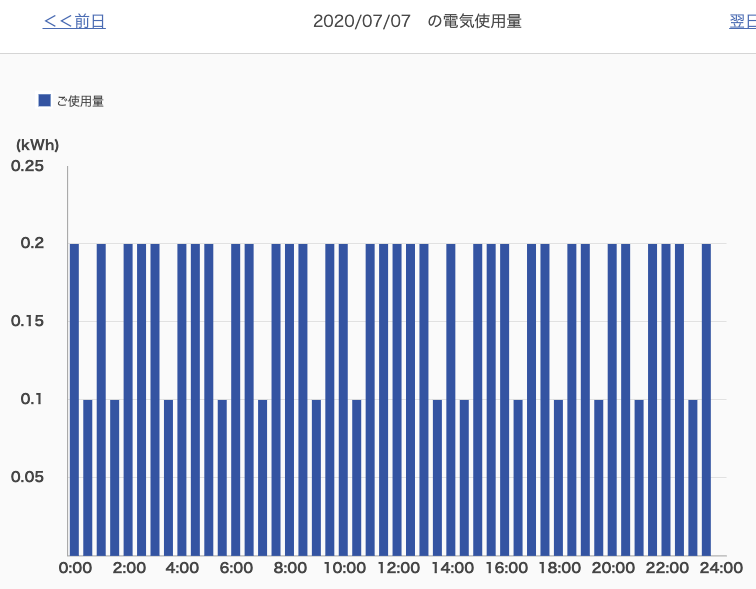Viewport: 756px width, 589px height.
Task: Click the blue ご使用量 legend swatch
Action: [44, 100]
